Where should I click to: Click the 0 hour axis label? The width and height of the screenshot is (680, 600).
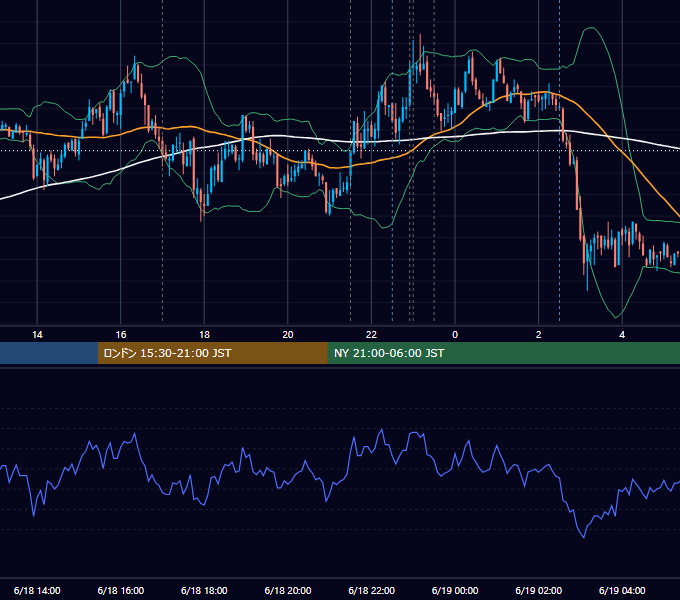[455, 335]
